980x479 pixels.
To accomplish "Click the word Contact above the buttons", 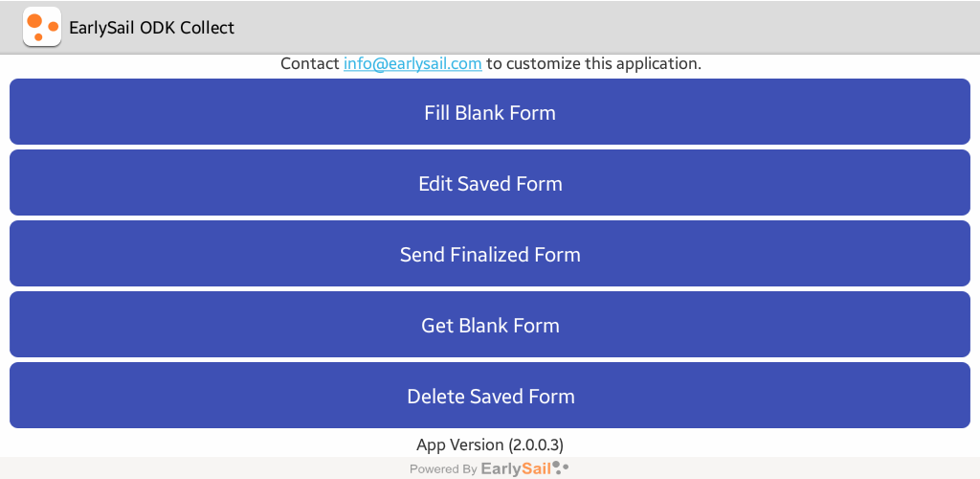I will pos(310,64).
